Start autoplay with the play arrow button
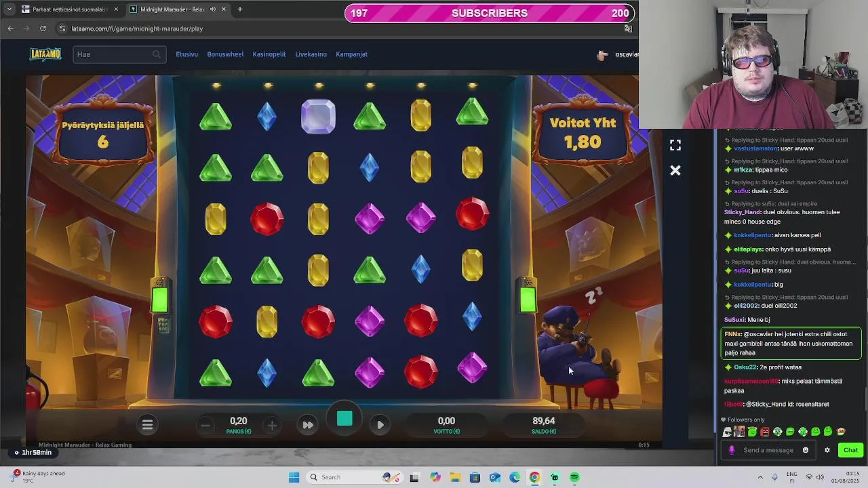 coord(380,425)
